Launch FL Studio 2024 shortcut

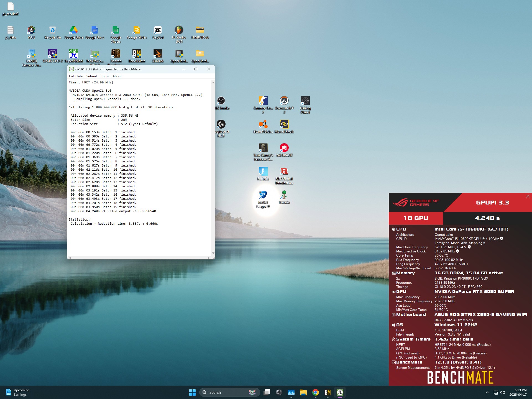click(179, 34)
